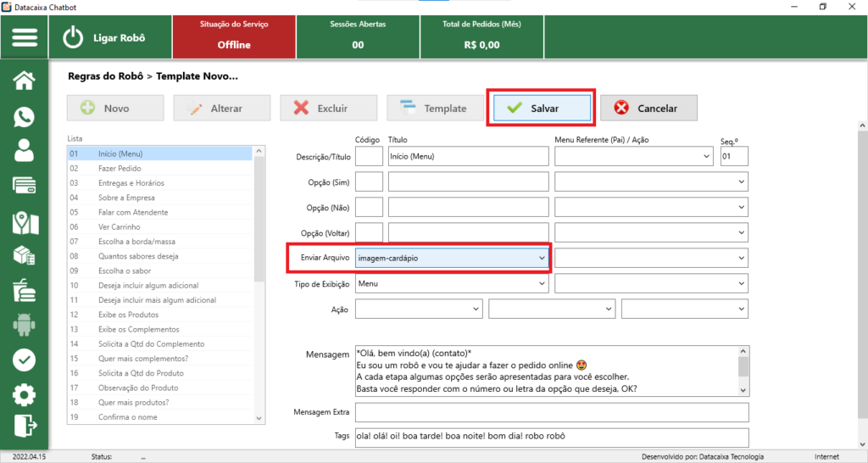The width and height of the screenshot is (868, 463).
Task: Click the Mensagem Extra input field
Action: click(x=552, y=413)
